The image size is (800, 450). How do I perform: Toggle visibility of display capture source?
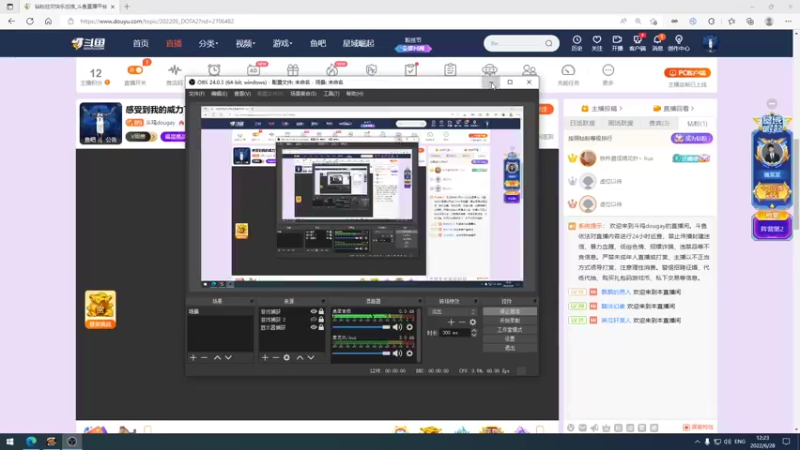(x=314, y=328)
